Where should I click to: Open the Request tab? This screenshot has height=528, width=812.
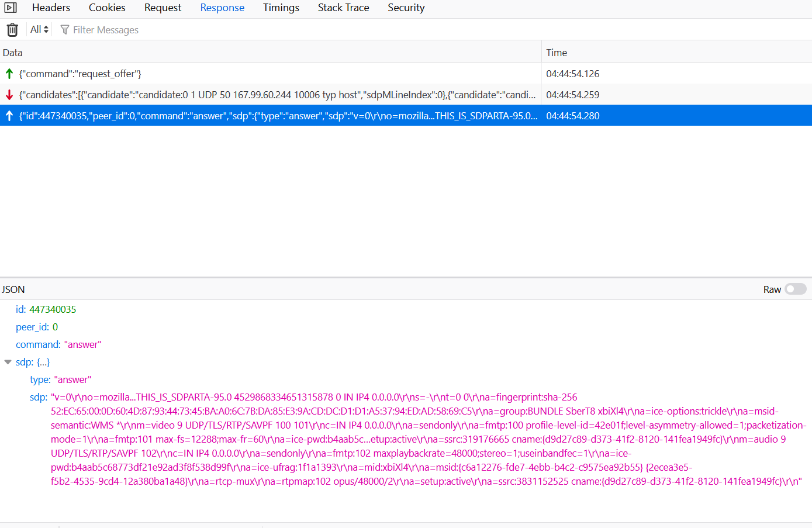pos(163,8)
